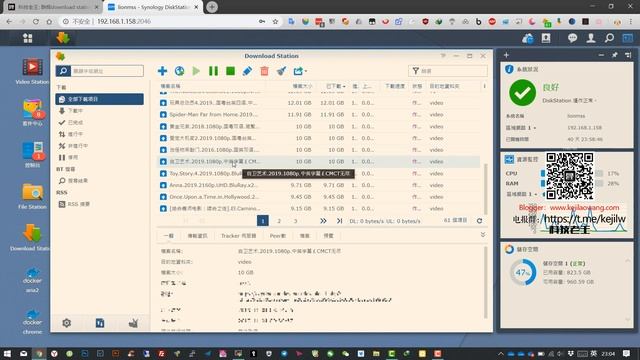This screenshot has height=360, width=640.
Task: Resume task with green play icon
Action: [196, 71]
